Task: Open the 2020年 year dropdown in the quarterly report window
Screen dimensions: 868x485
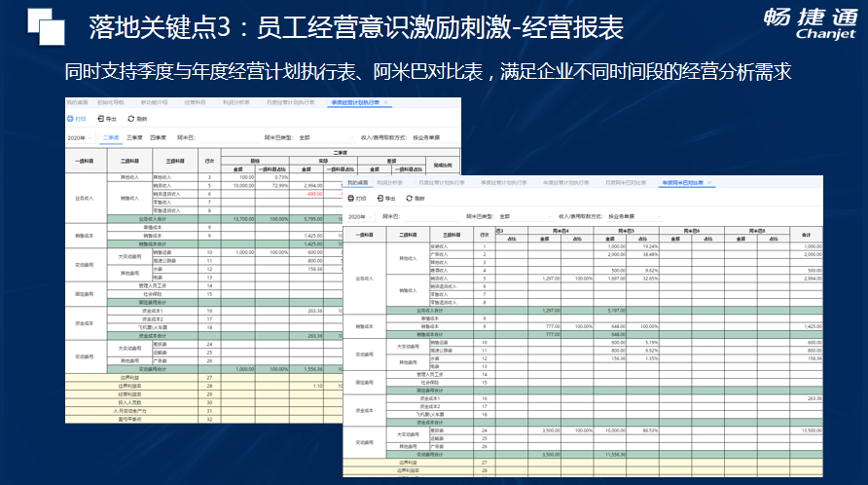Action: point(80,137)
